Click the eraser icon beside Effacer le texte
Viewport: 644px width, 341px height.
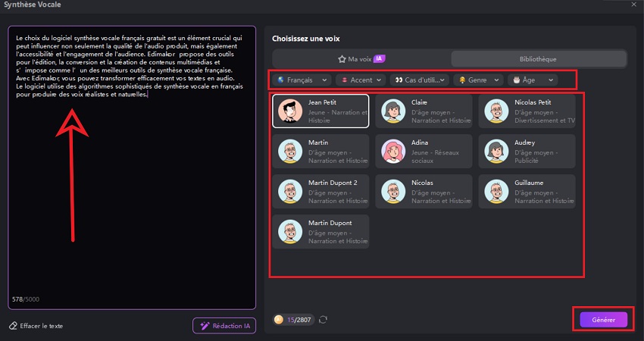click(x=13, y=326)
